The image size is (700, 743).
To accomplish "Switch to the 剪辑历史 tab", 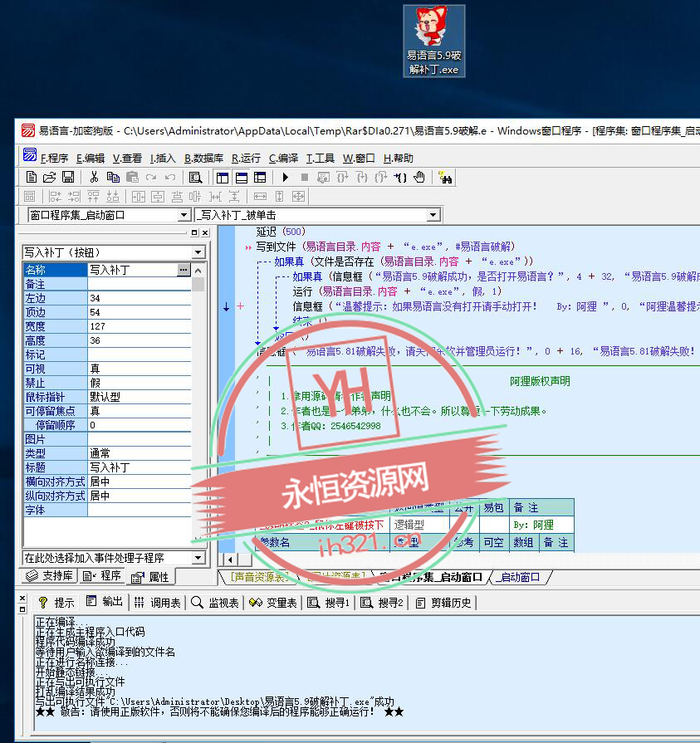I will pos(443,602).
